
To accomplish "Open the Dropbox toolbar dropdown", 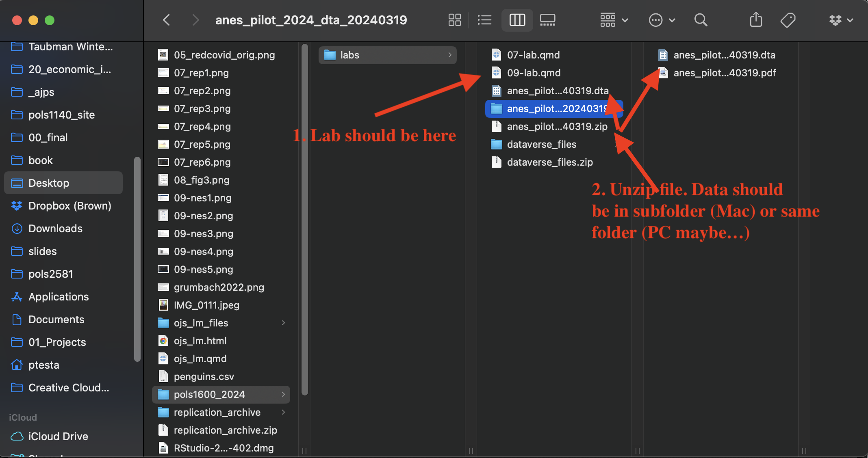I will 841,20.
